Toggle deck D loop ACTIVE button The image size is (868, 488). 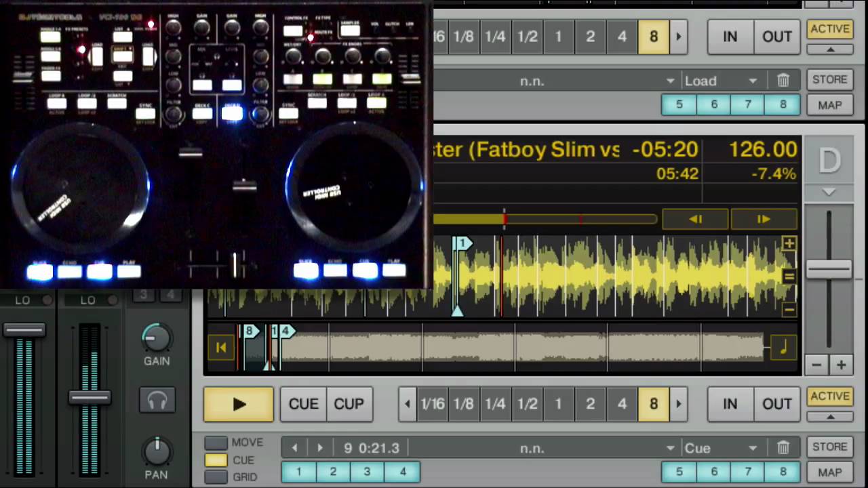pos(830,396)
